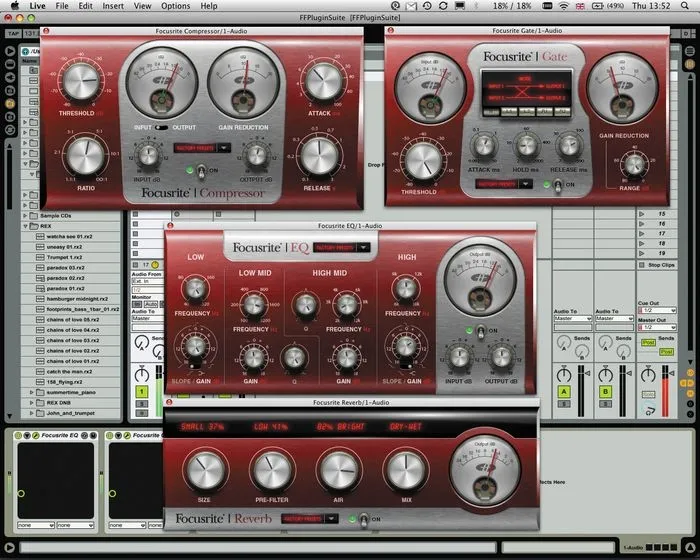Open the Compressor factory presets dropdown
Screen dimensions: 700x560
point(202,148)
